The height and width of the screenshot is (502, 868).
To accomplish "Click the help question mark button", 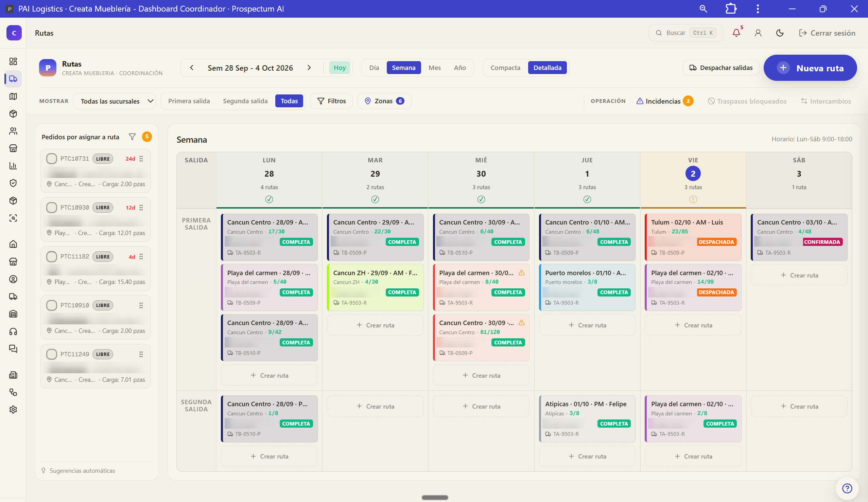I will [x=847, y=488].
